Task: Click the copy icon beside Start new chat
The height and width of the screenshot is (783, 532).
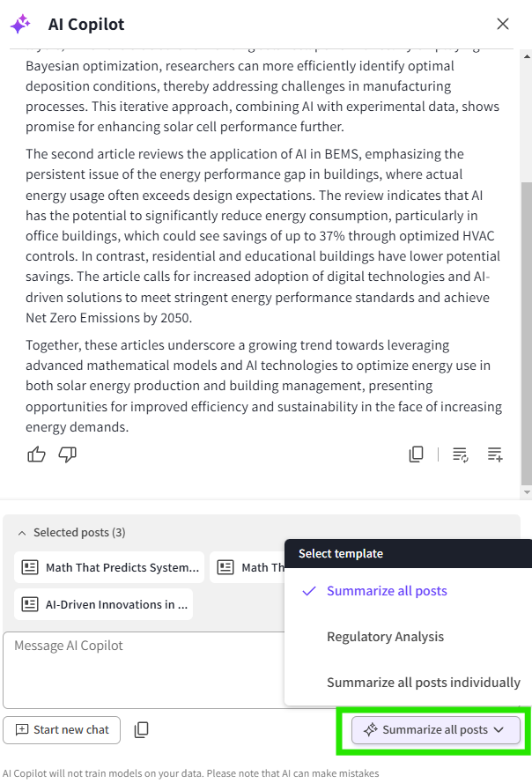Action: point(141,729)
